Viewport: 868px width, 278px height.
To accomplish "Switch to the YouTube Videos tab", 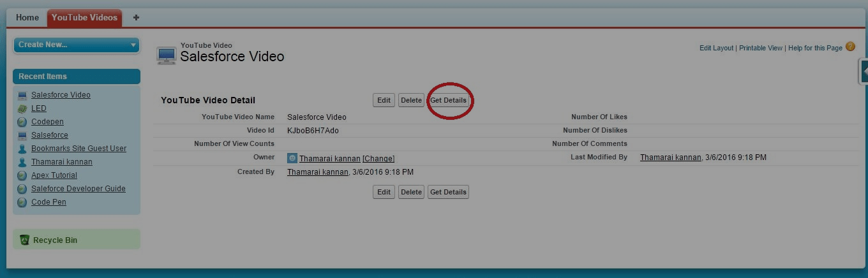I will coord(85,18).
